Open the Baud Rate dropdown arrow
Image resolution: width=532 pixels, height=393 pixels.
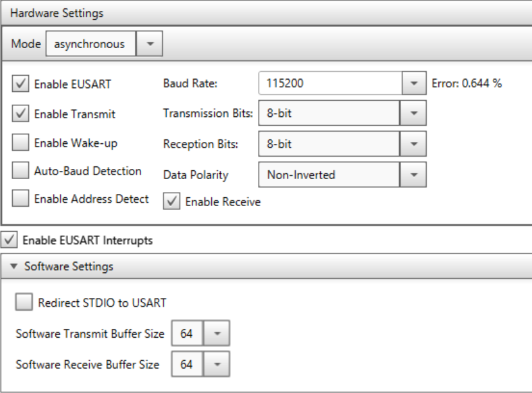[x=414, y=83]
